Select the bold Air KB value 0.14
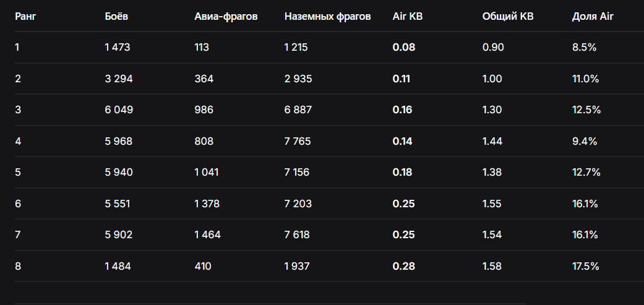644x305 pixels. [402, 141]
